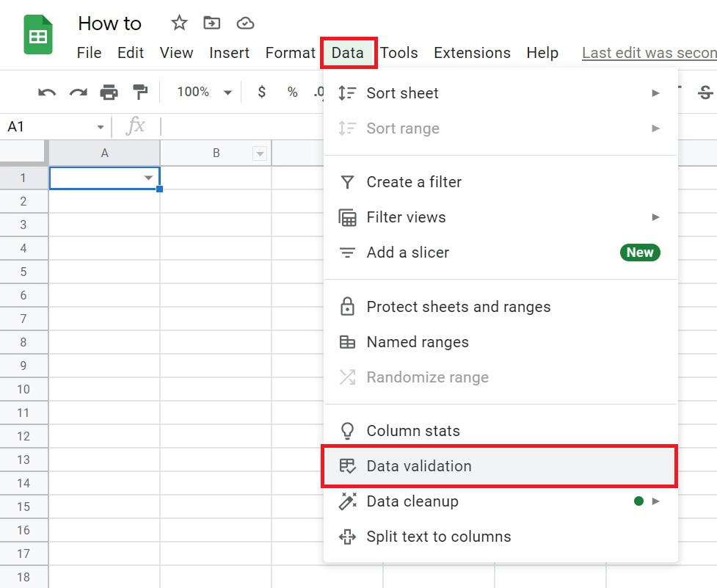Format as percent with the % icon
Image resolution: width=717 pixels, height=588 pixels.
(x=292, y=92)
